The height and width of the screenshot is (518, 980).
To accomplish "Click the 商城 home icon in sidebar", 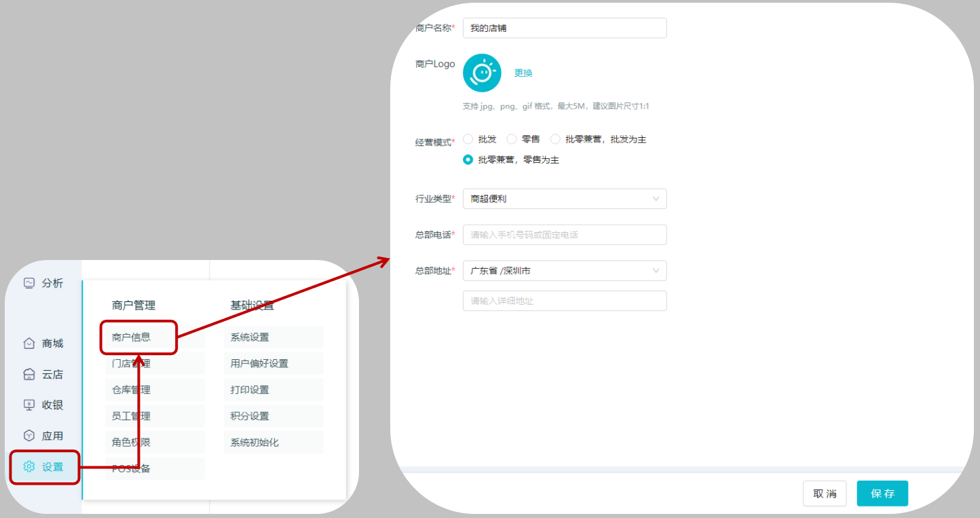I will [x=29, y=344].
